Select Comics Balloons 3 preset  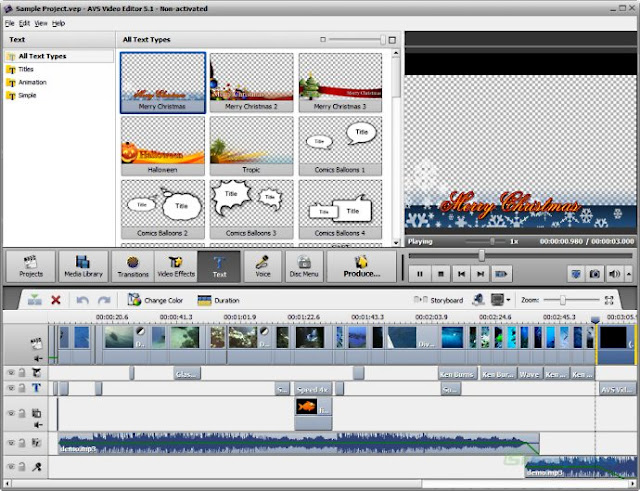[x=251, y=209]
